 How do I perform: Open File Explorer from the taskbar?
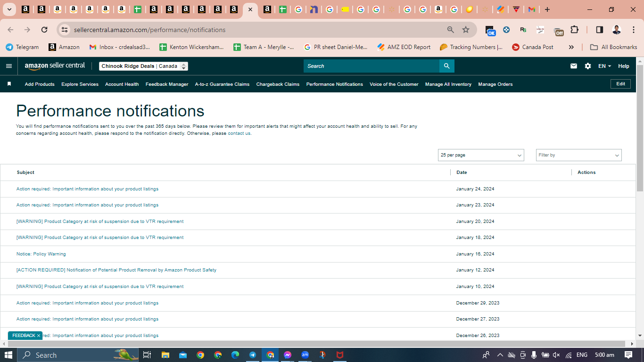coord(165,355)
